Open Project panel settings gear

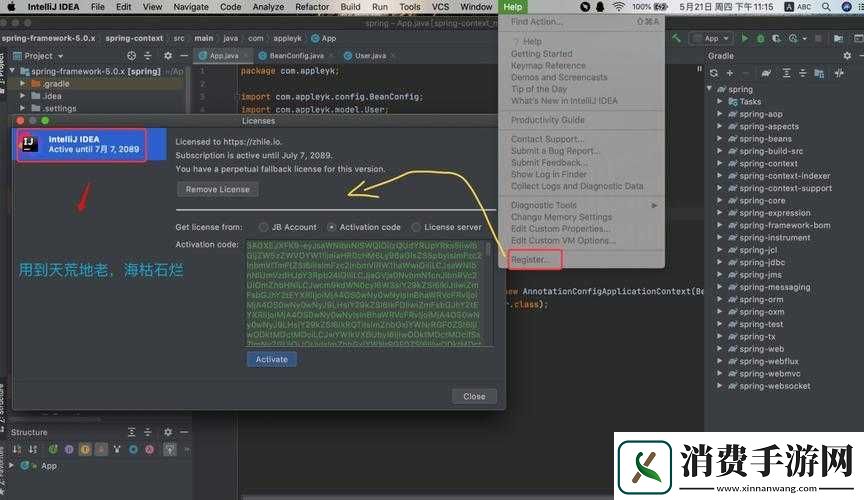[168, 56]
